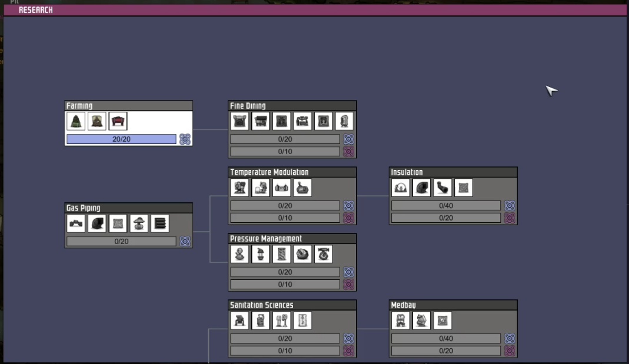The height and width of the screenshot is (364, 629).
Task: Select the insulated pipe elbow icon in Insulation
Action: (421, 188)
